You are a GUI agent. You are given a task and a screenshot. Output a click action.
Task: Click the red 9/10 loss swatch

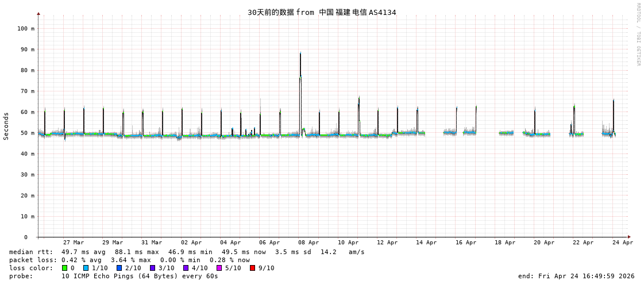pyautogui.click(x=252, y=268)
